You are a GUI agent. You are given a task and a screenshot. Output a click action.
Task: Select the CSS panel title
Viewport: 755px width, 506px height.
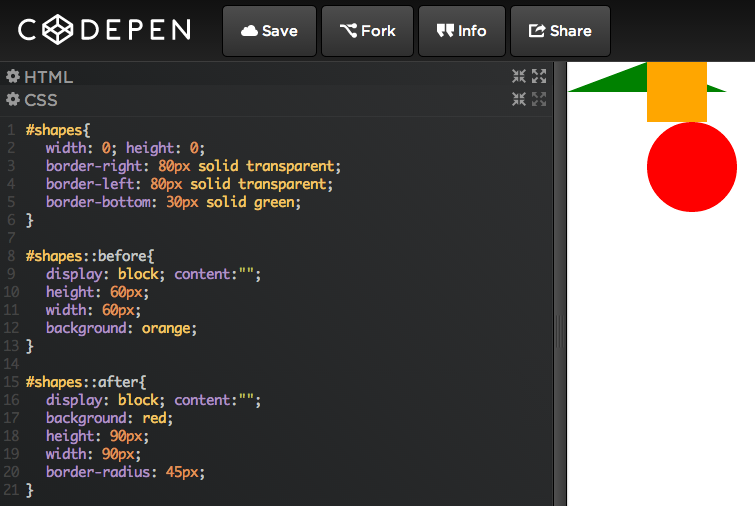click(x=41, y=100)
